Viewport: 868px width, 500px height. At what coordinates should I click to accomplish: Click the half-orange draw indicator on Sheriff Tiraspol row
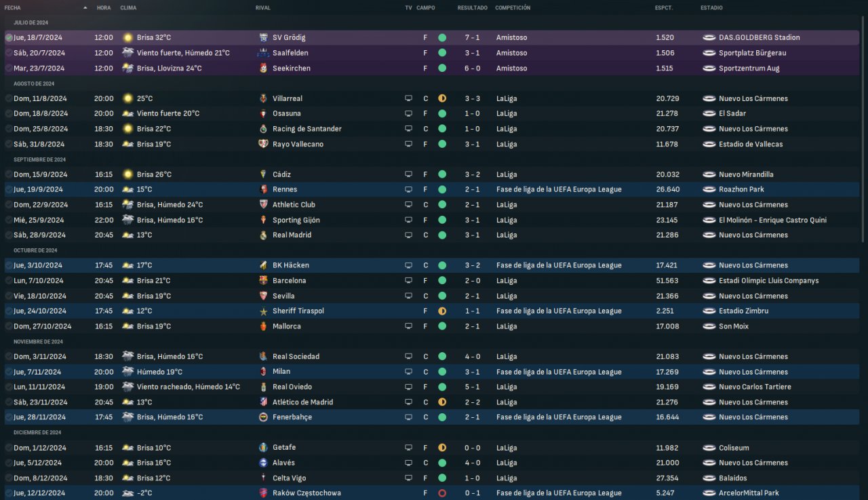(442, 311)
